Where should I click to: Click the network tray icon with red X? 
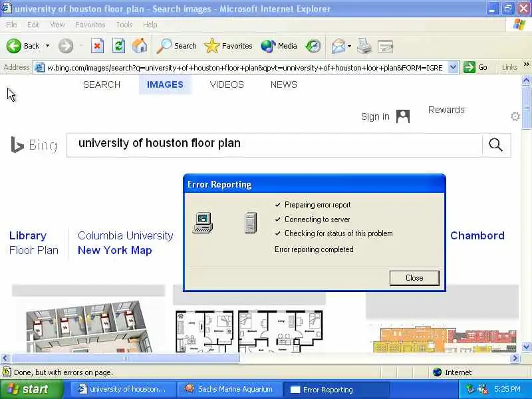tap(483, 389)
